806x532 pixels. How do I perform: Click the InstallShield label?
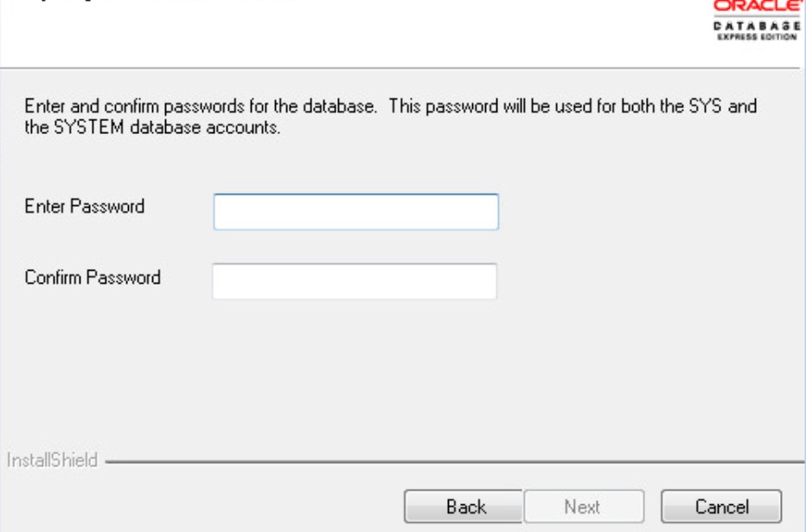[52, 460]
